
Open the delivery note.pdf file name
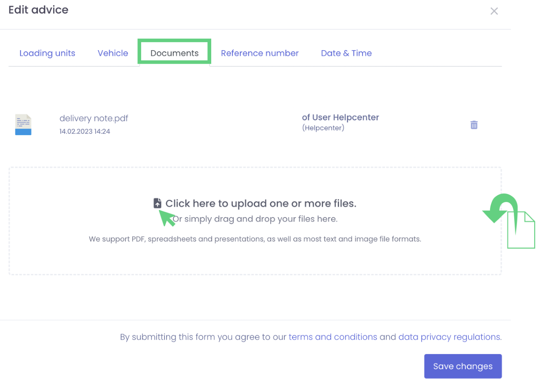pyautogui.click(x=93, y=118)
